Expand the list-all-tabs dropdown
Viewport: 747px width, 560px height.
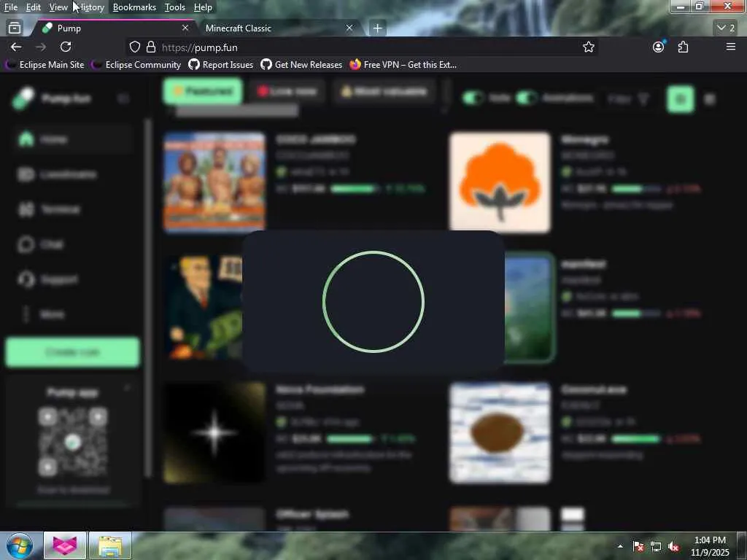click(726, 28)
